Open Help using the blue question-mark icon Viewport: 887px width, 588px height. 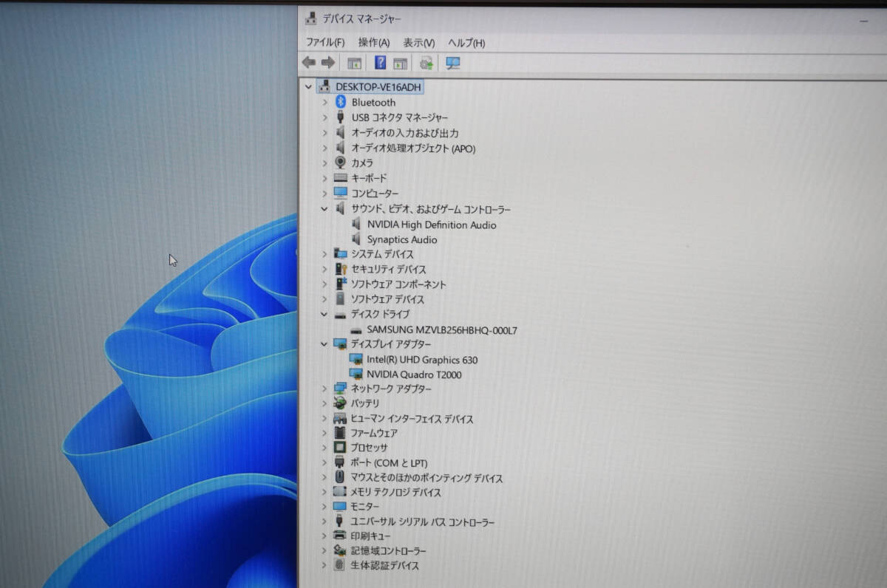click(x=381, y=63)
